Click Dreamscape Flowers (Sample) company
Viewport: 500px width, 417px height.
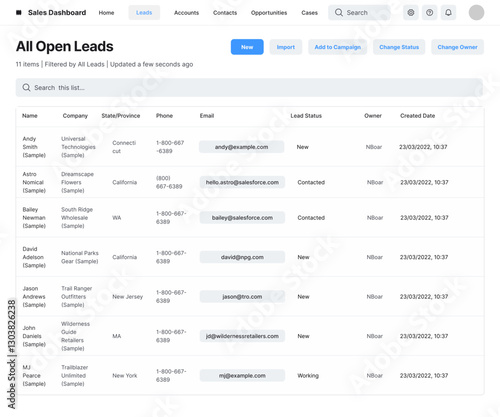pos(77,182)
